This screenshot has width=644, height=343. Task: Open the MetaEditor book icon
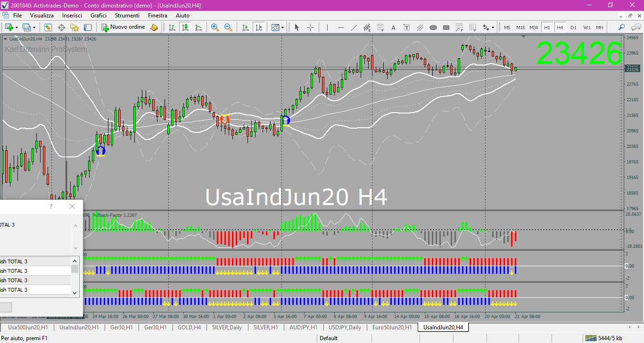click(154, 27)
